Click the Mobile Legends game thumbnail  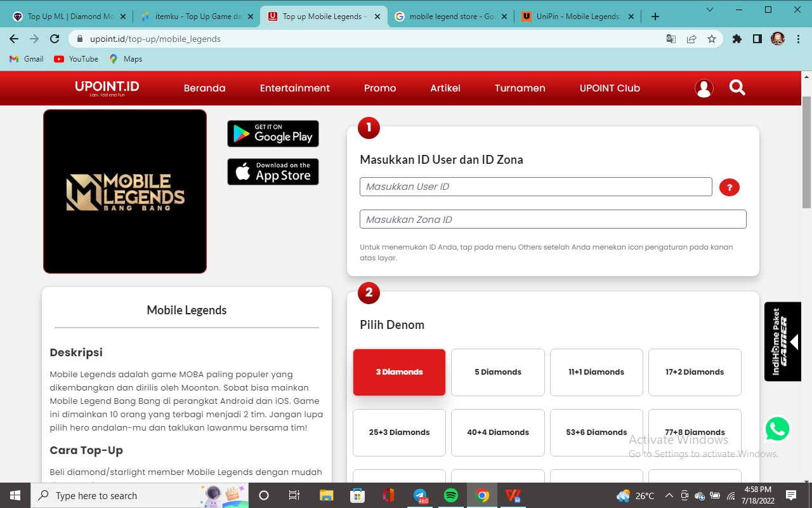click(125, 192)
